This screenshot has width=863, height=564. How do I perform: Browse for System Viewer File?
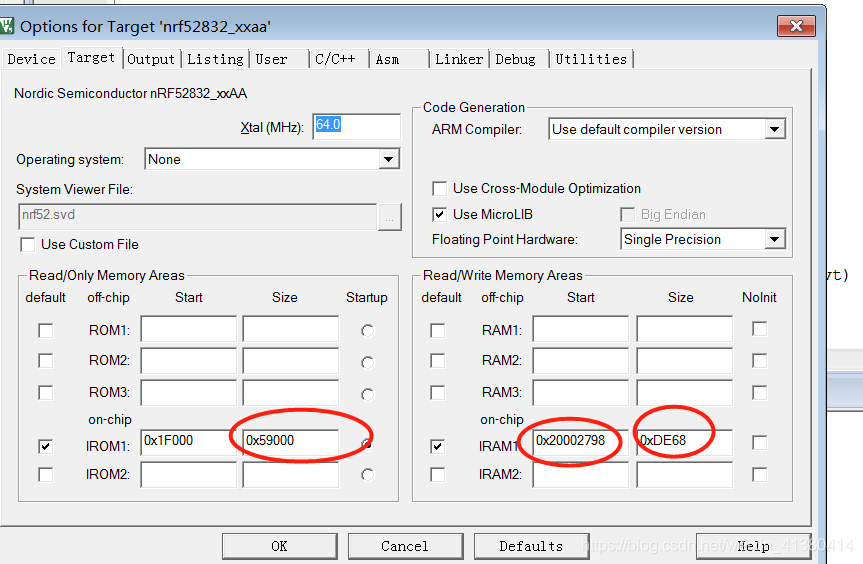[x=390, y=217]
